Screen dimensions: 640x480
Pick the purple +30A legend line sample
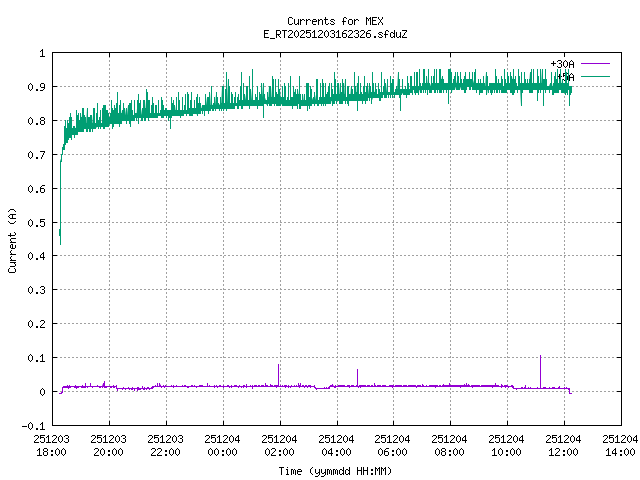[594, 64]
